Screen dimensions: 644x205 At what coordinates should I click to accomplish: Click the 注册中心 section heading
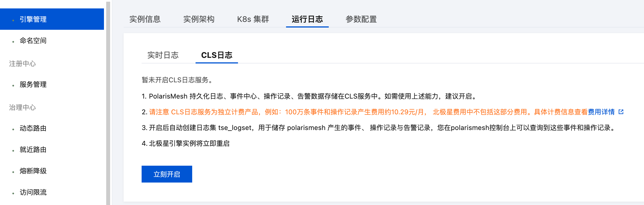pyautogui.click(x=22, y=64)
